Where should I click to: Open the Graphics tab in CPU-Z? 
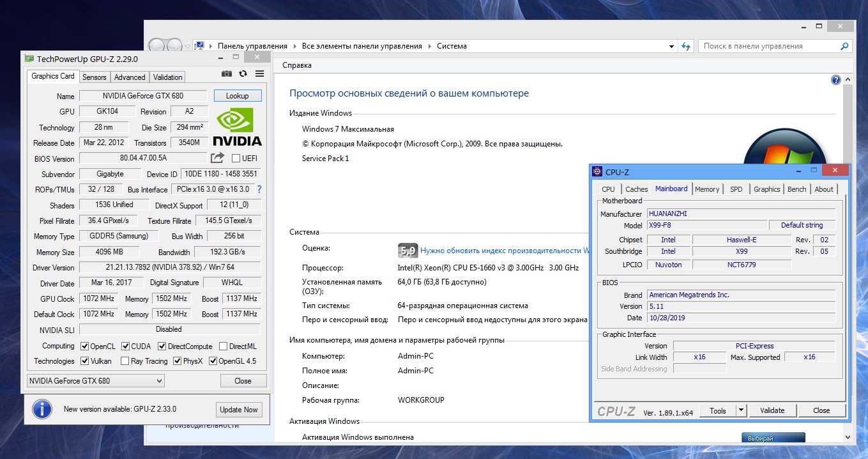[x=766, y=189]
